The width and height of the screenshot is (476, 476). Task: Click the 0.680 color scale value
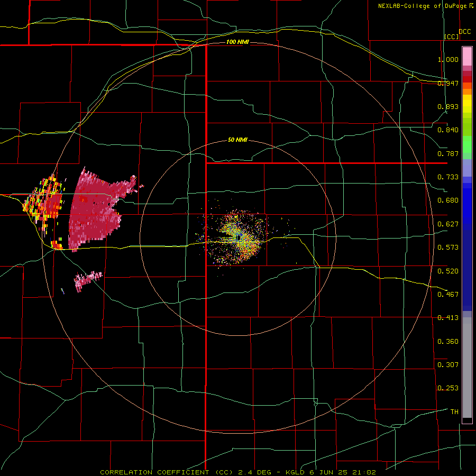click(448, 200)
